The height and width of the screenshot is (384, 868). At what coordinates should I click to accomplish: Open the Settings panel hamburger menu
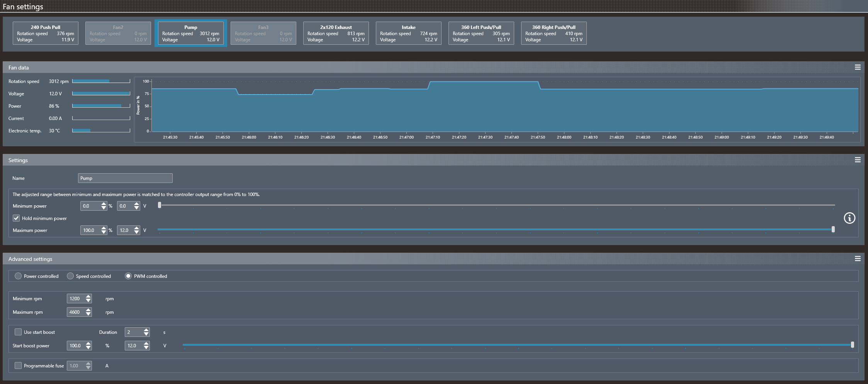[858, 160]
